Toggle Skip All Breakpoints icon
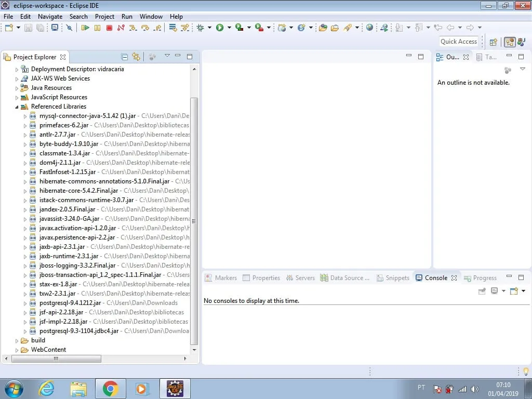This screenshot has width=532, height=399. pos(69,28)
